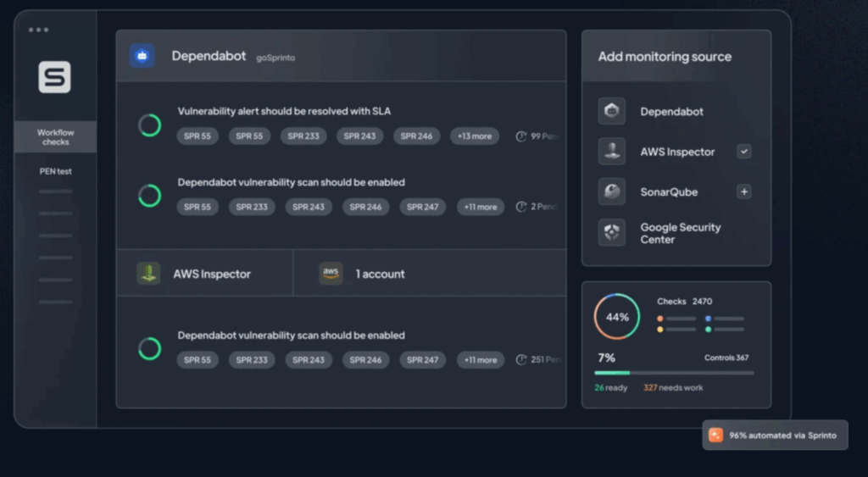
Task: Expand the +13 more tags pill
Action: [476, 136]
